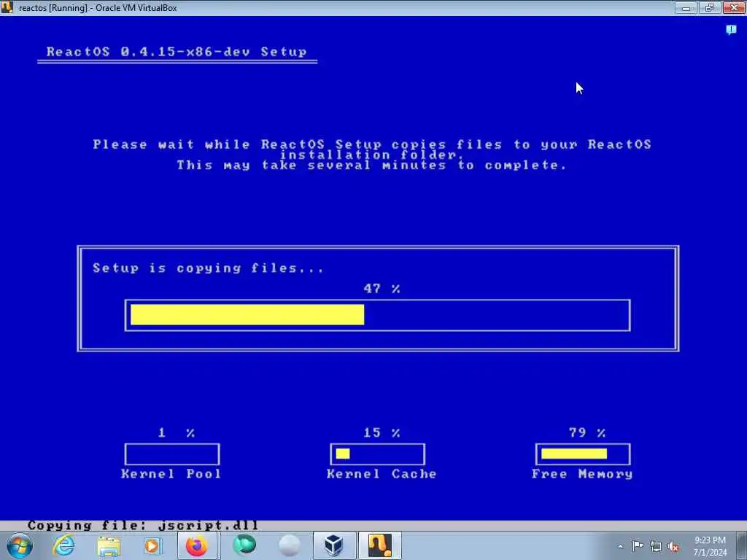The image size is (747, 560).
Task: Launch Internet Explorer from the taskbar
Action: 64,545
